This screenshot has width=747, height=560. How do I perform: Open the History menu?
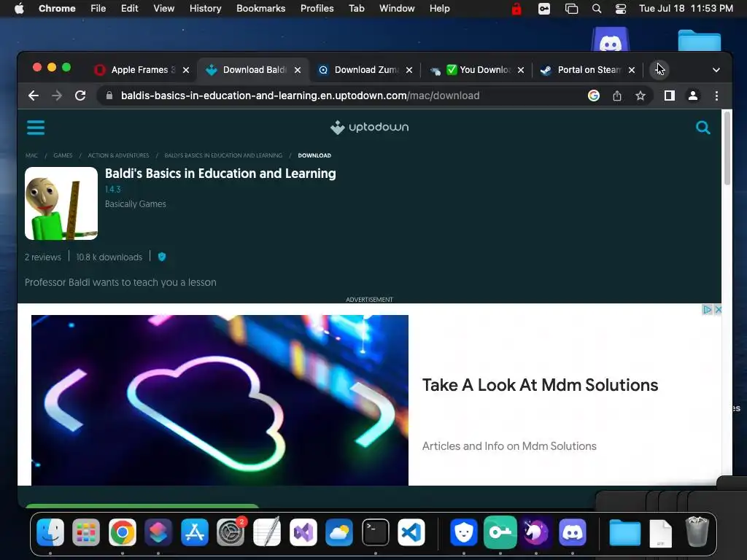click(x=205, y=9)
